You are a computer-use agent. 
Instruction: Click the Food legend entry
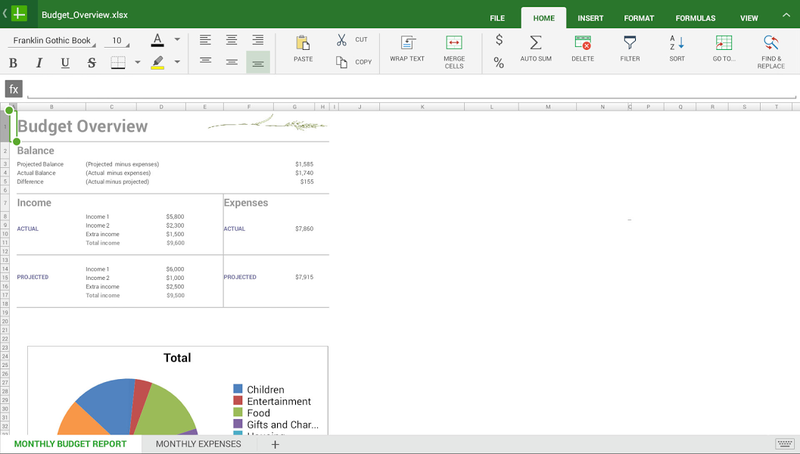252,413
